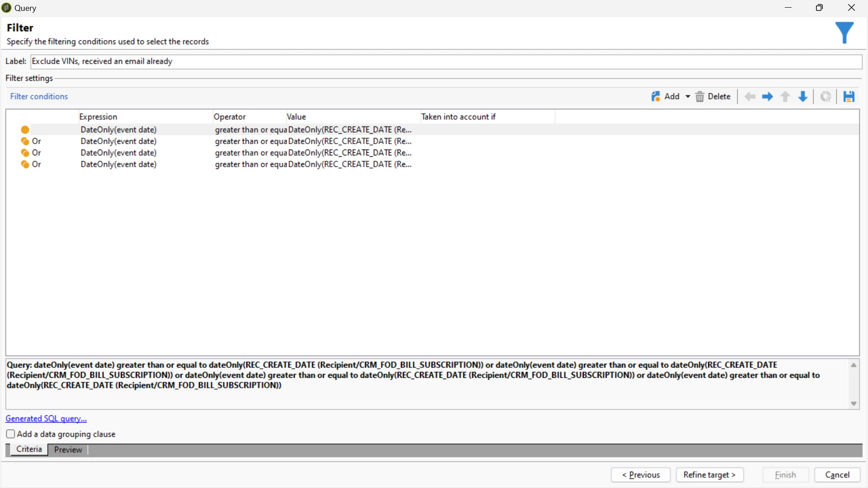Image resolution: width=868 pixels, height=488 pixels.
Task: Open the Generated SQL query link
Action: (46, 418)
